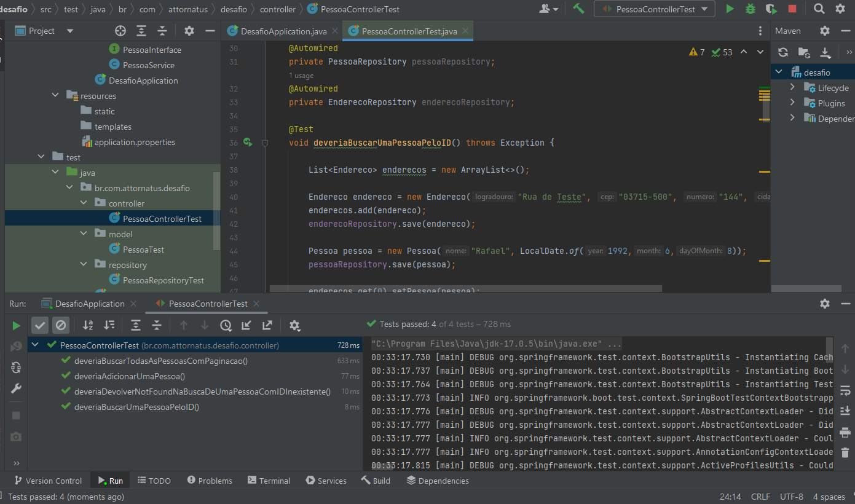Image resolution: width=855 pixels, height=504 pixels.
Task: Toggle Show Passed tests checkmark button
Action: (x=40, y=325)
